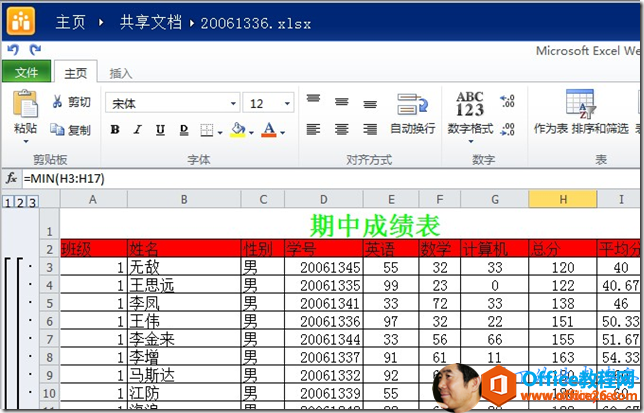Align cell content to the bottom
Image resolution: width=644 pixels, height=413 pixels.
(370, 104)
